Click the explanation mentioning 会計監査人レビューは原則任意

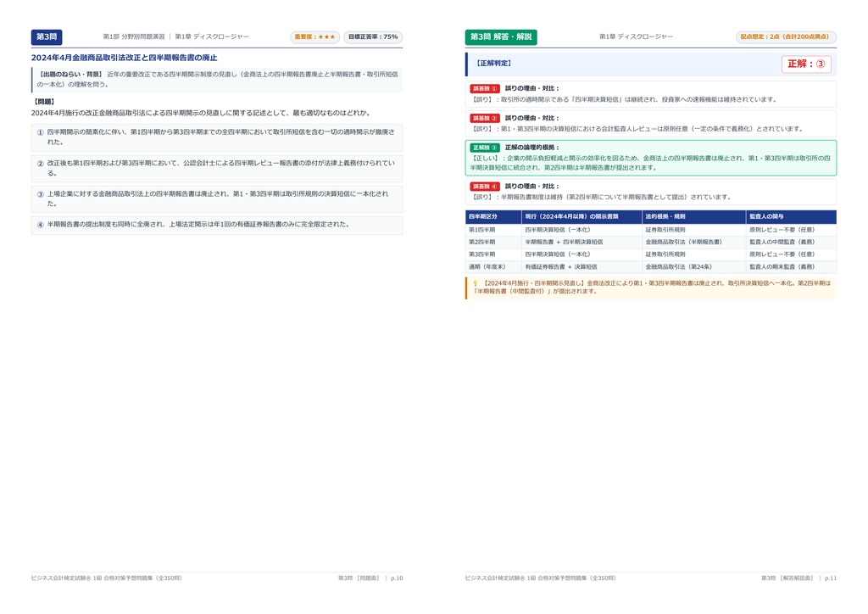(637, 129)
